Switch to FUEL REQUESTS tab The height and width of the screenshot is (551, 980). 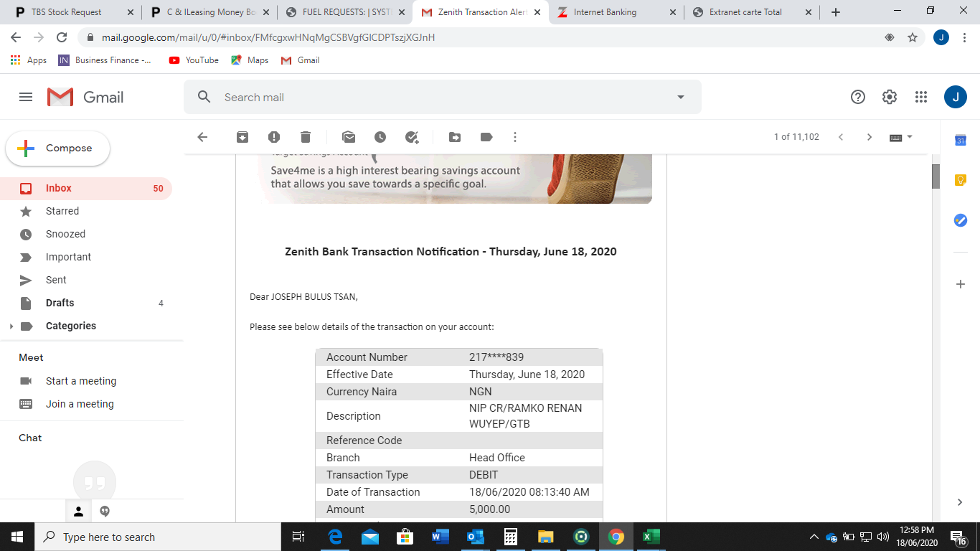click(345, 12)
